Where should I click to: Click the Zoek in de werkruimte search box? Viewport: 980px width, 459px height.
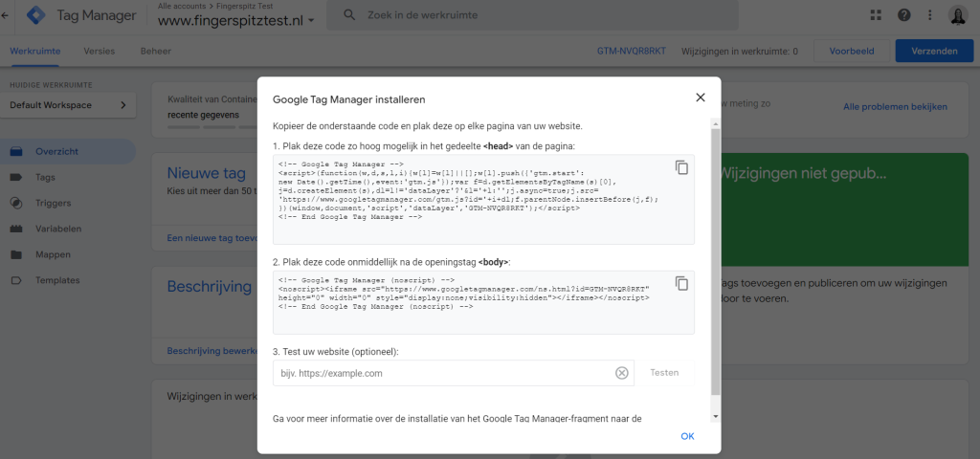point(532,15)
